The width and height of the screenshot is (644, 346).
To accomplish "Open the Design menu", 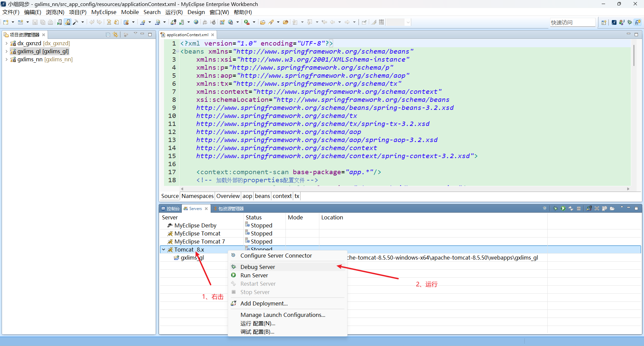I will tap(196, 12).
